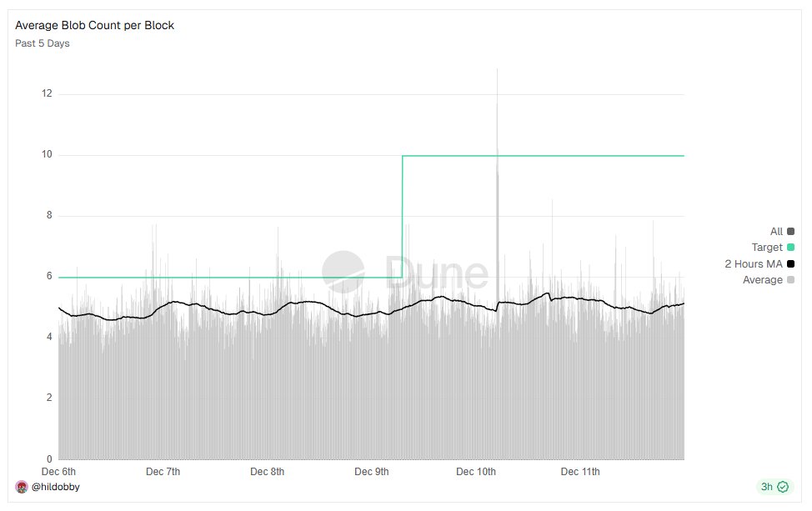This screenshot has width=812, height=511.
Task: Toggle the All legend label
Action: (x=776, y=232)
